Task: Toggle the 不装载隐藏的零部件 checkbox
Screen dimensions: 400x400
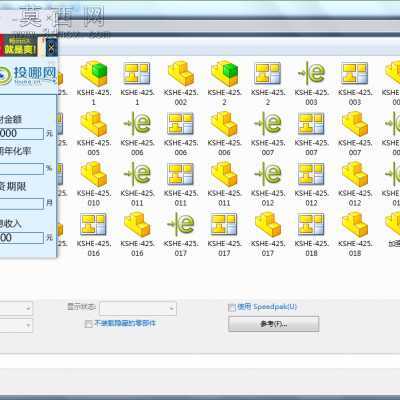Action: point(88,324)
